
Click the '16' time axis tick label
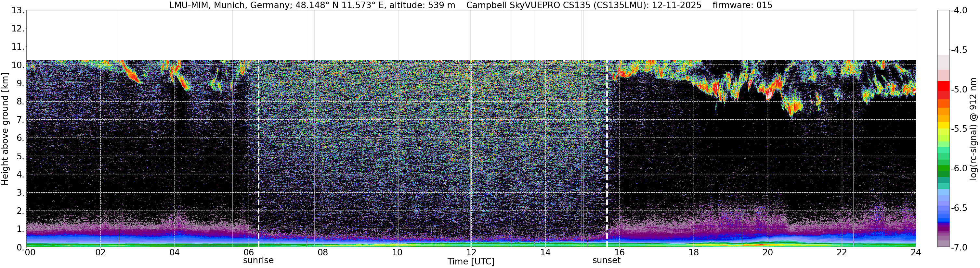point(619,252)
